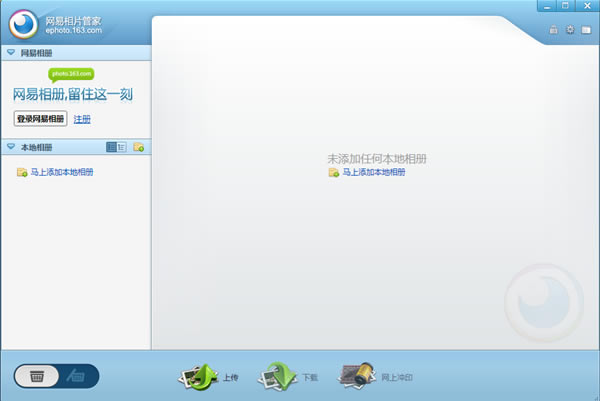600x401 pixels.
Task: Click the green photo.163.com bubble
Action: click(71, 75)
